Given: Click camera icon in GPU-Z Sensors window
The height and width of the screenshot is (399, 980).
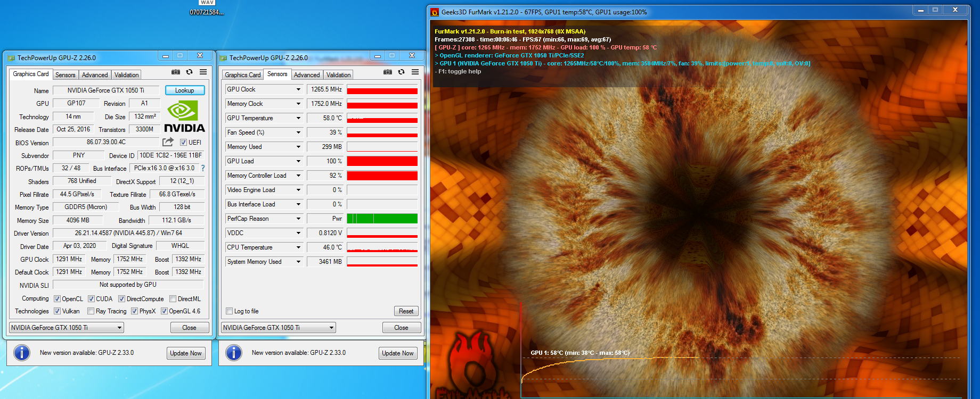Looking at the screenshot, I should click(387, 72).
